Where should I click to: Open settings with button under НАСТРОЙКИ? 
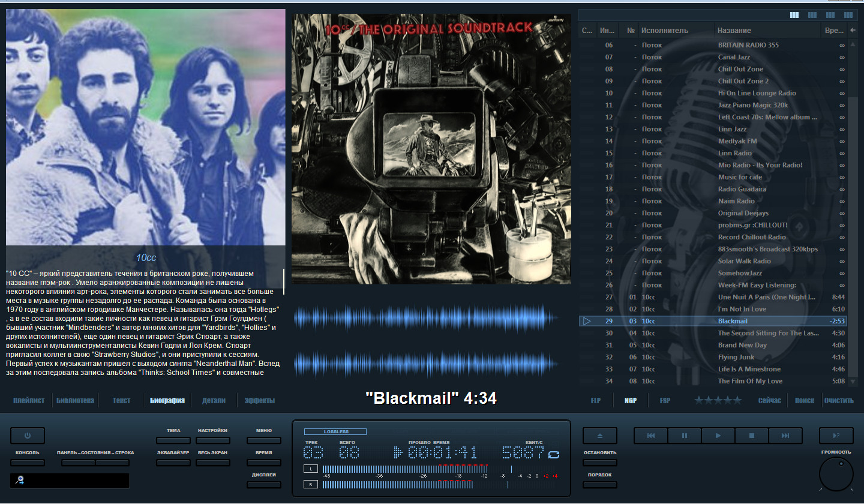tap(212, 440)
